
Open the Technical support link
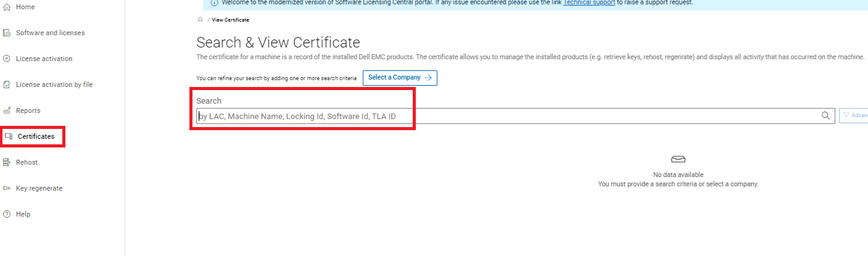click(x=589, y=3)
